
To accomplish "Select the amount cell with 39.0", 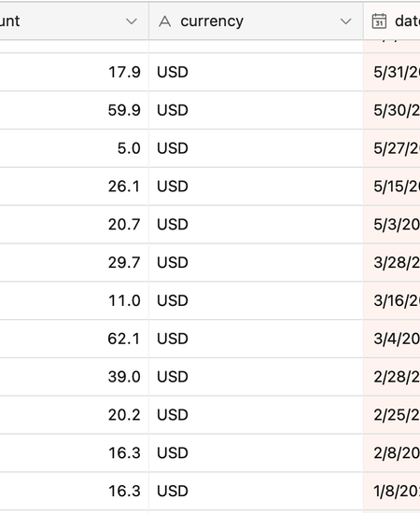I will (75, 377).
